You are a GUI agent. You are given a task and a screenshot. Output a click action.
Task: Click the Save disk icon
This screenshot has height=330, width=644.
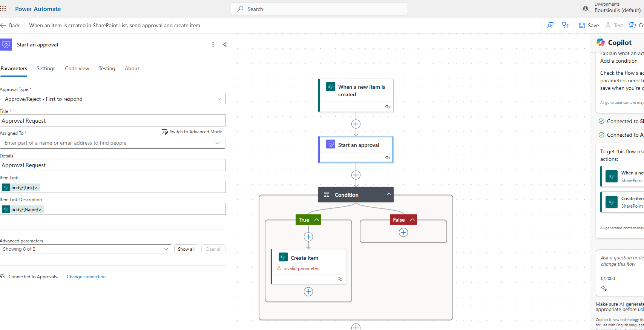click(582, 25)
